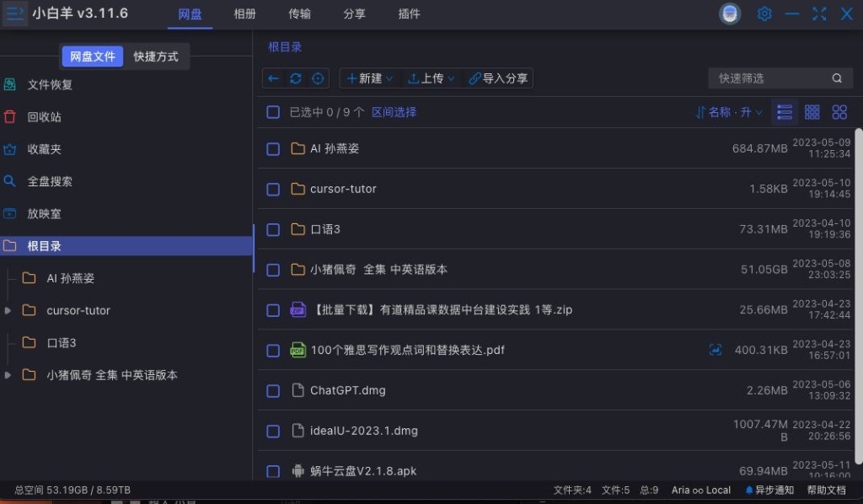Viewport: 863px width, 504px height.
Task: Open the 传输 transfers tab
Action: pos(299,13)
